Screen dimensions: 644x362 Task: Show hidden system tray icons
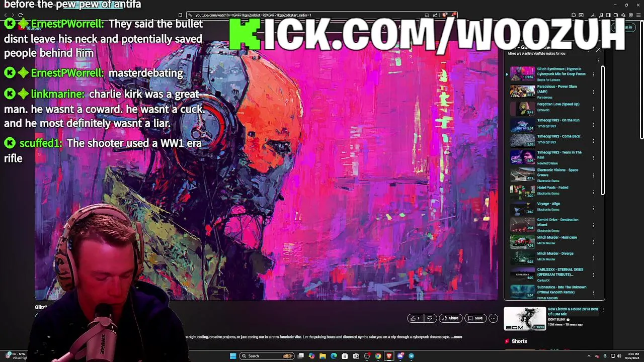click(x=589, y=356)
